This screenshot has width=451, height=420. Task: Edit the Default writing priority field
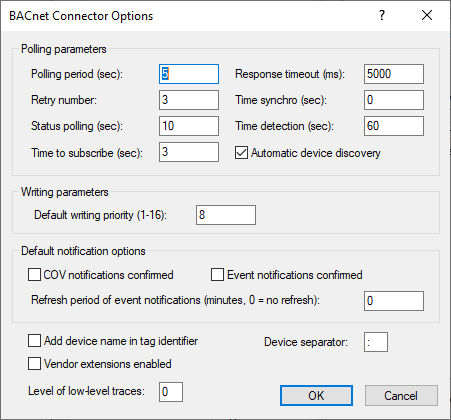pos(226,215)
